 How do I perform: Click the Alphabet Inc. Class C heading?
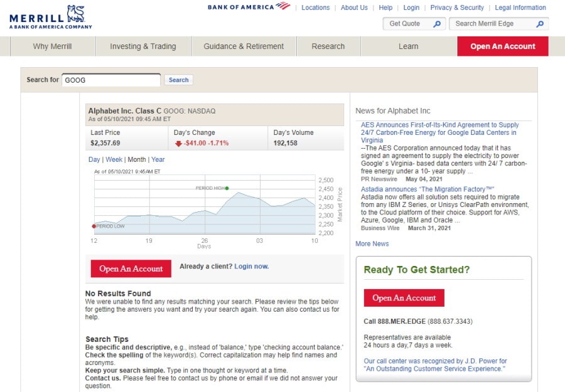[125, 111]
